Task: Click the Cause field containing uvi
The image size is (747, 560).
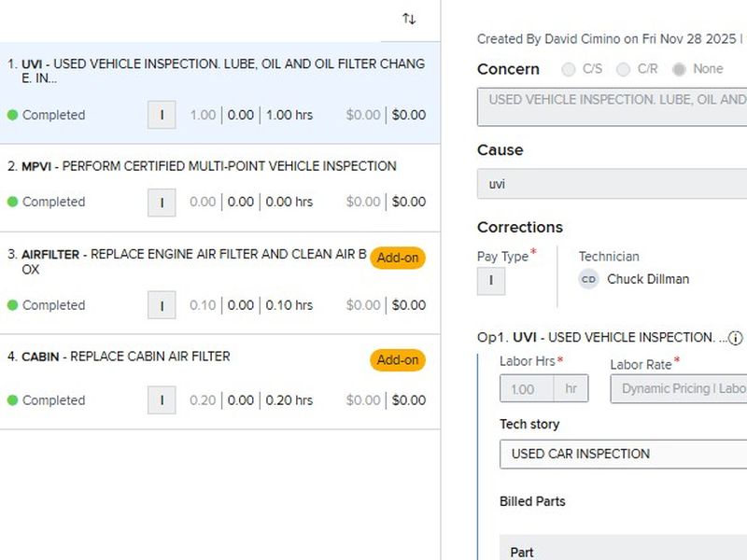Action: tap(613, 184)
